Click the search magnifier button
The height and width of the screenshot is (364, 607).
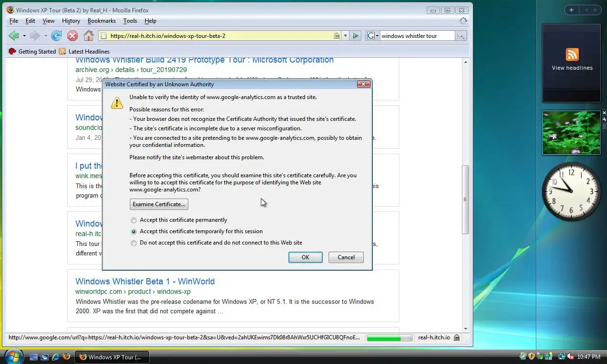(461, 36)
